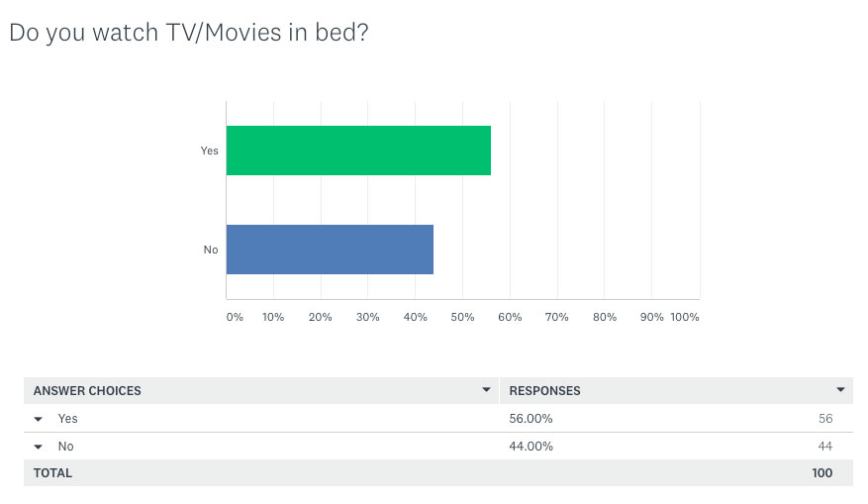868x504 pixels.
Task: Click the RESPONSES column header
Action: click(x=544, y=391)
